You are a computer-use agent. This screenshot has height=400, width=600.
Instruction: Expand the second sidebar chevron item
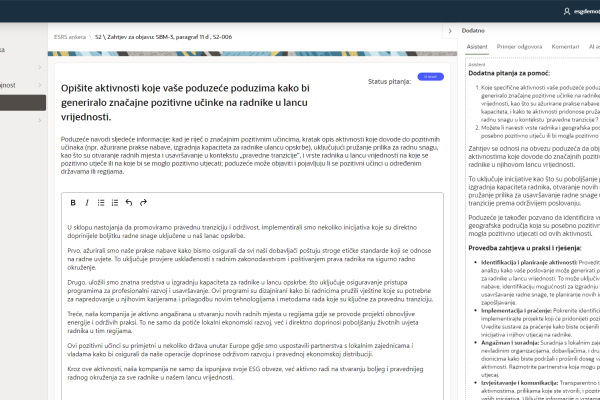39,85
